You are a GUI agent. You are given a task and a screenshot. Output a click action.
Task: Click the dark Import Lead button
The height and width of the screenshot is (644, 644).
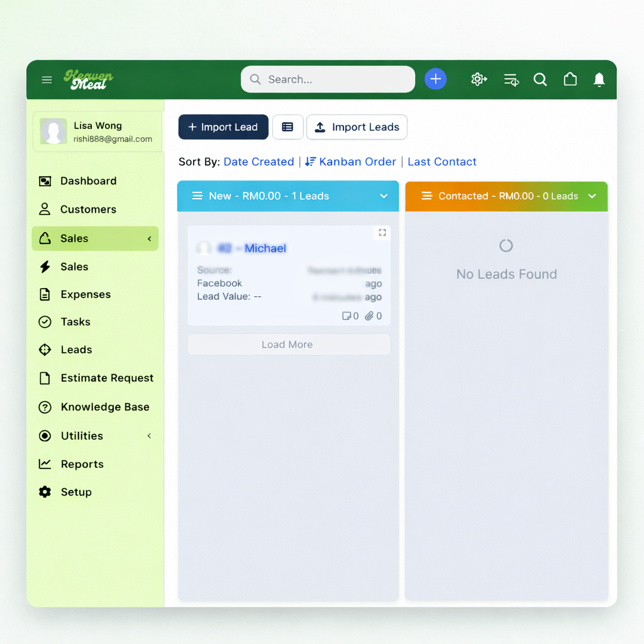[x=223, y=127]
